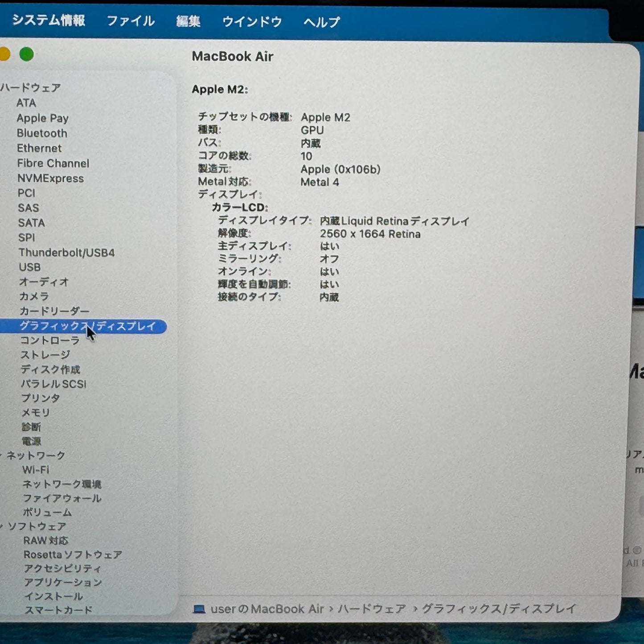644x644 pixels.
Task: Click the MacBook Air window title
Action: (233, 57)
